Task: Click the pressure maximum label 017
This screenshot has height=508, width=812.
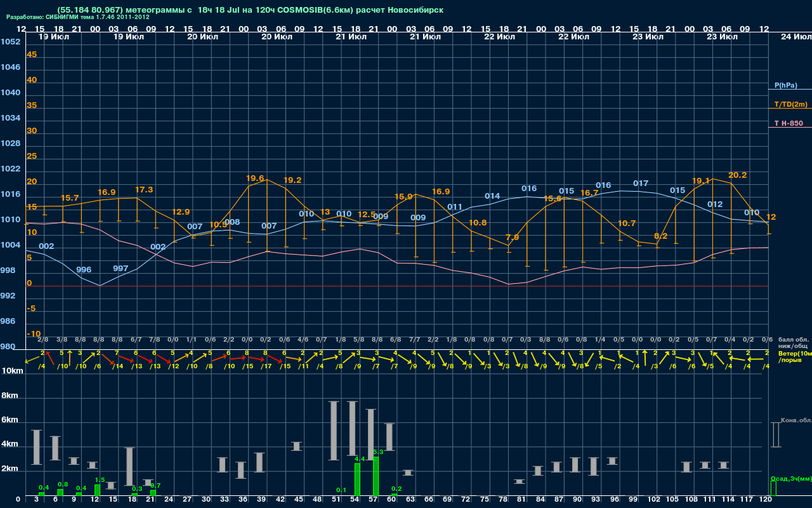Action: [641, 184]
